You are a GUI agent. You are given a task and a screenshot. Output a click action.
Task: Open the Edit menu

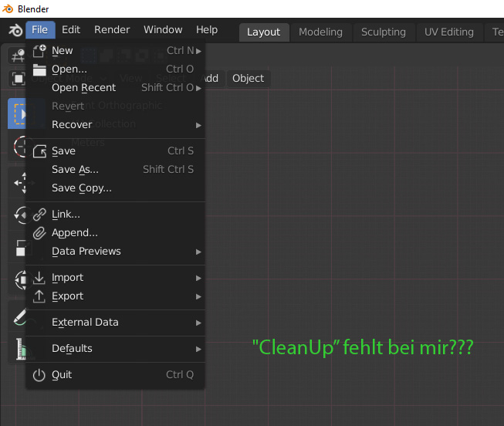click(71, 30)
